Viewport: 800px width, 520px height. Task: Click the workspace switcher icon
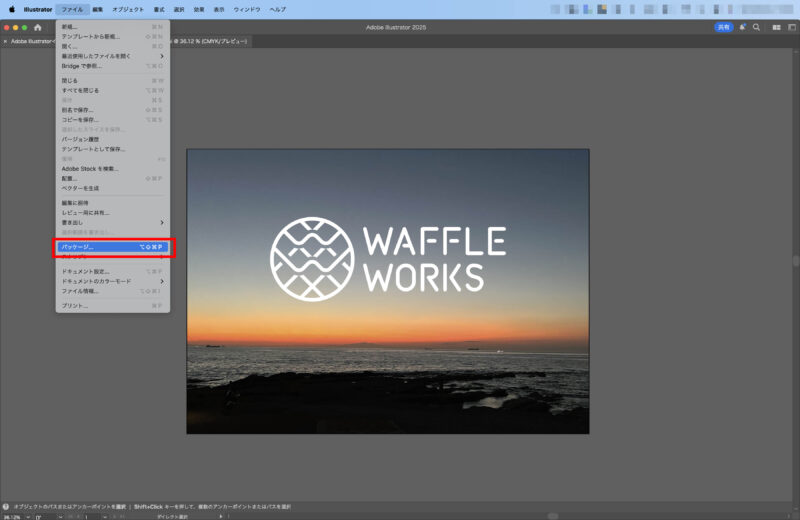tap(791, 27)
